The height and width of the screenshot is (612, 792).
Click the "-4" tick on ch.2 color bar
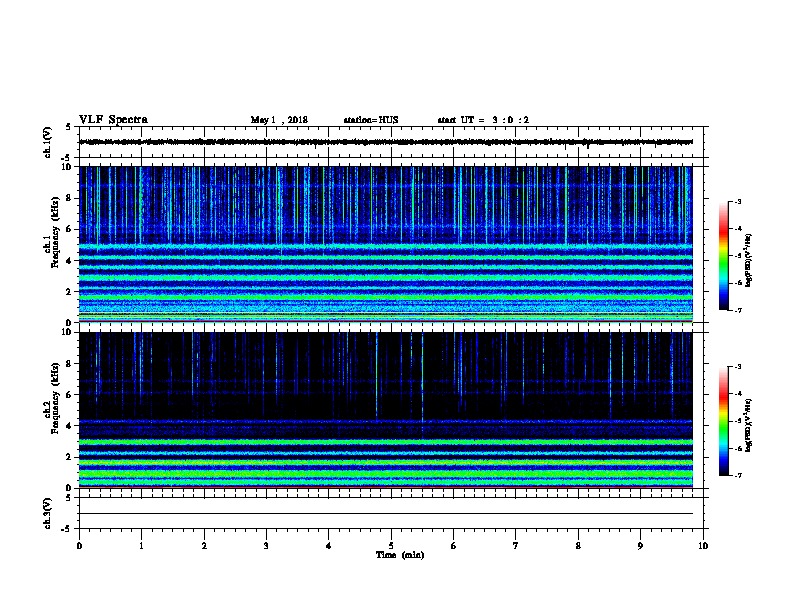(x=738, y=394)
